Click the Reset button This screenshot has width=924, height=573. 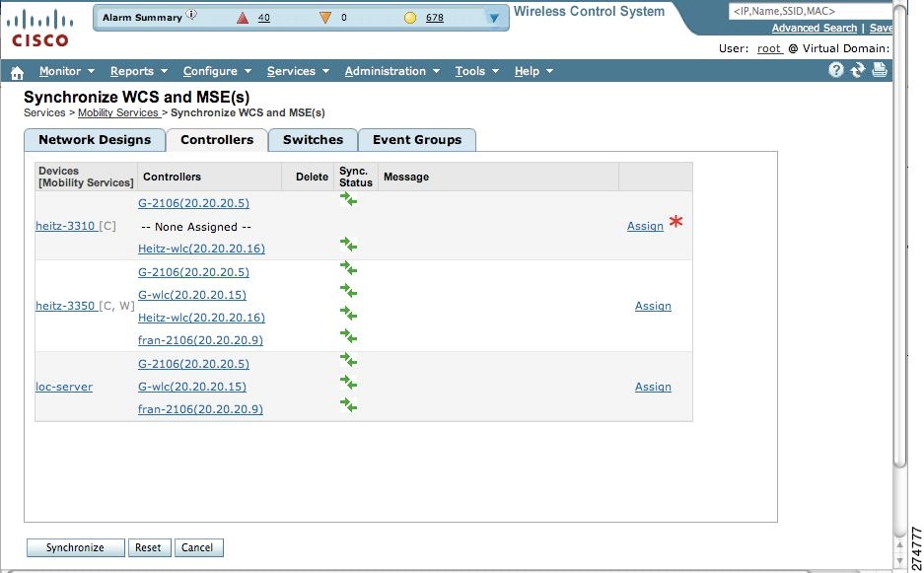coord(148,547)
